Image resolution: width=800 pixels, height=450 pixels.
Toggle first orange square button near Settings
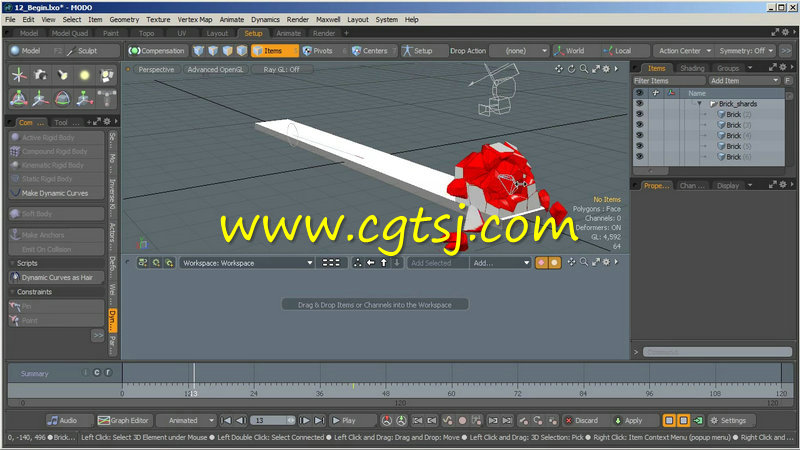click(669, 420)
